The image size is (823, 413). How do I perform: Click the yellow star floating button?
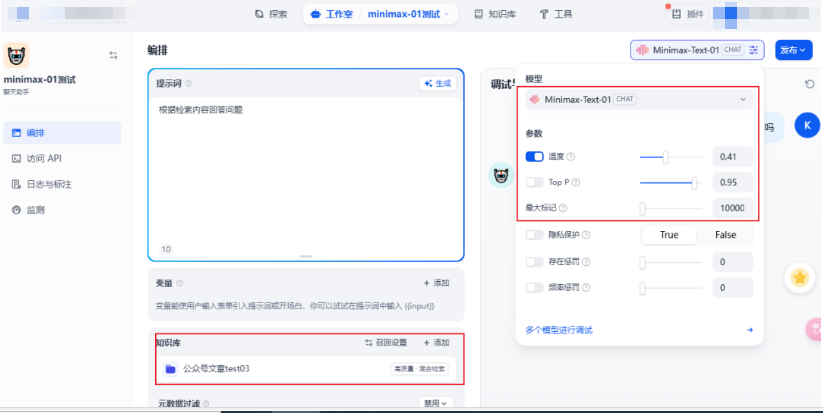coord(799,278)
